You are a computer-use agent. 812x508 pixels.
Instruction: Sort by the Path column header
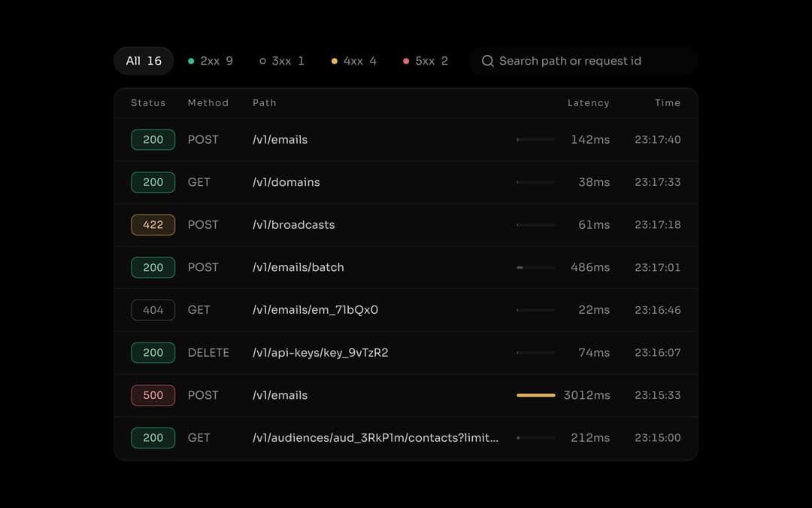264,103
